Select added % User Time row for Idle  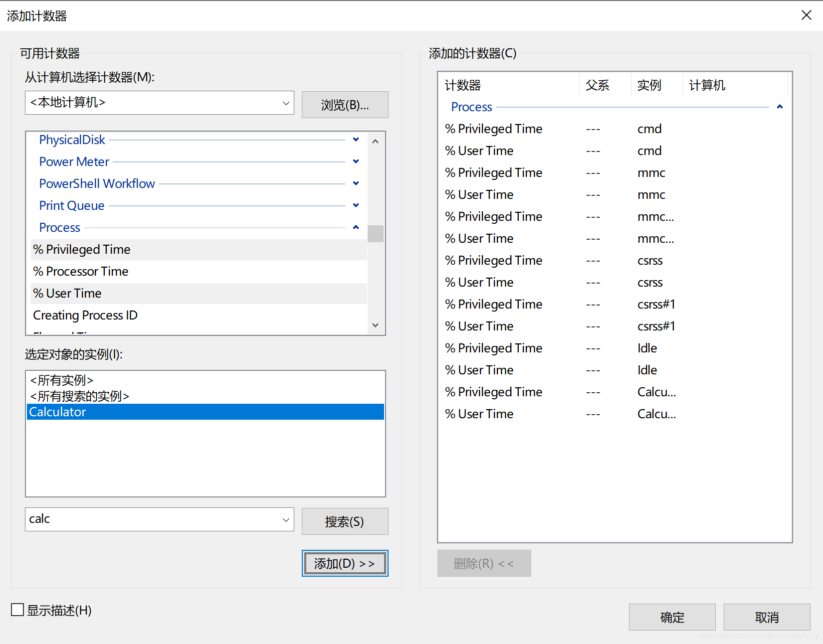tap(615, 370)
